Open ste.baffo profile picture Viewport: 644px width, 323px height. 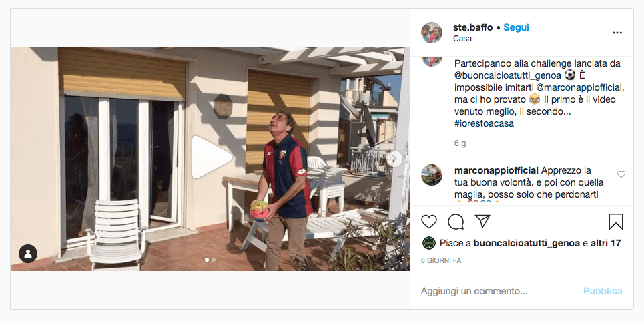[432, 33]
